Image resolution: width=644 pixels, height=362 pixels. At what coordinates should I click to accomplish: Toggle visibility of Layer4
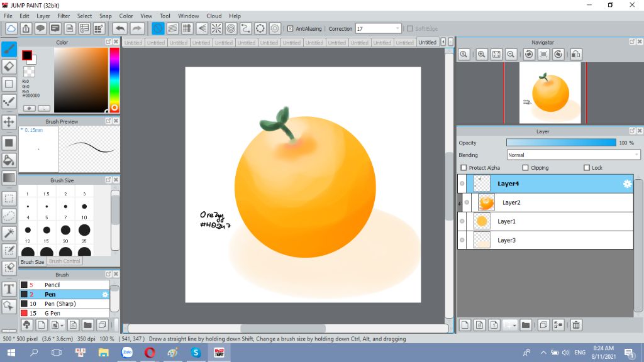click(x=462, y=184)
